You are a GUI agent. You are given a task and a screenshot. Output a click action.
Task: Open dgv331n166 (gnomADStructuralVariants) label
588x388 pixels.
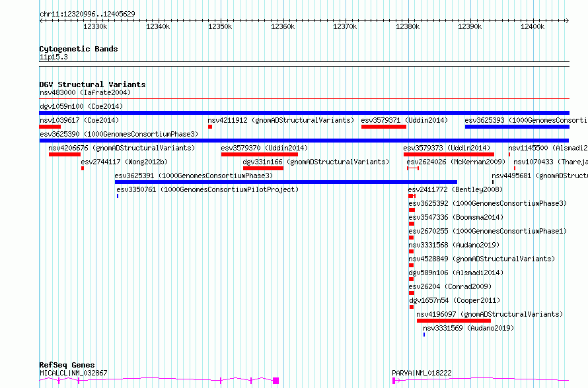click(316, 162)
